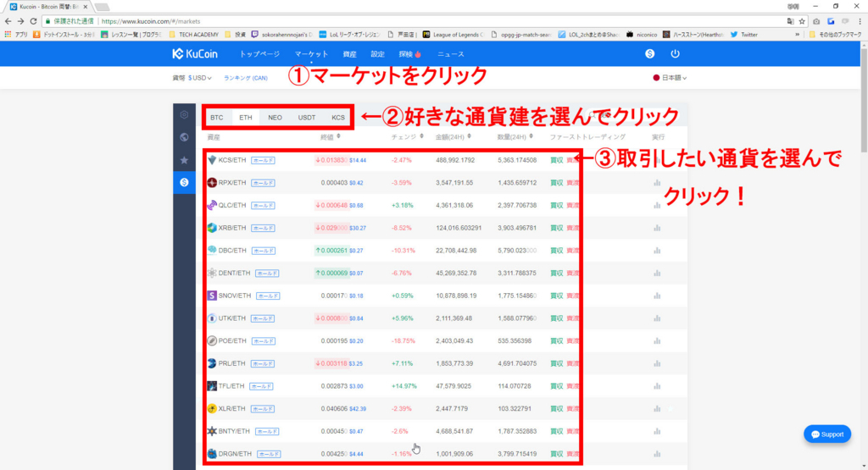
Task: Open chart icon for the XLR/ETH row
Action: pos(657,409)
